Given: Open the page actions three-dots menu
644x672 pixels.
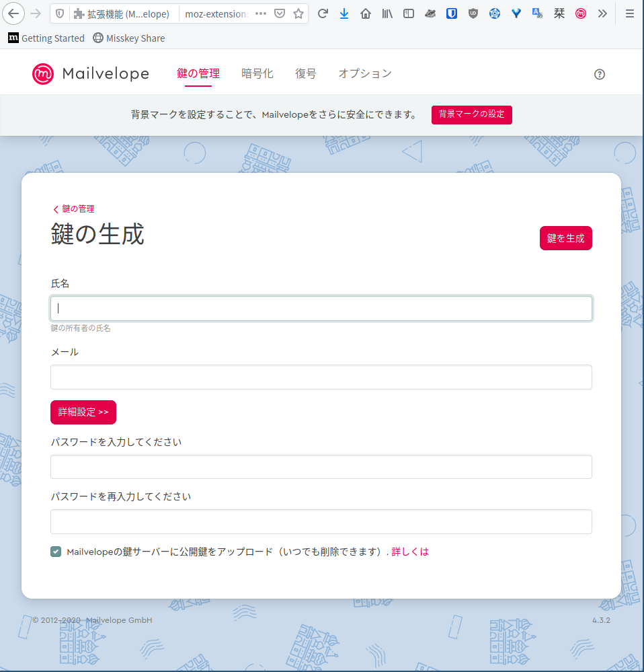Looking at the screenshot, I should [x=261, y=13].
